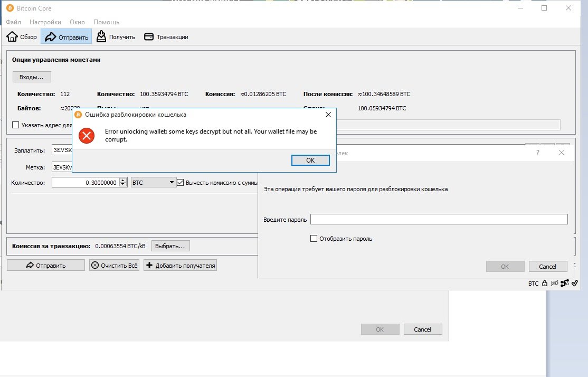Click the crossed-out HD icon in status bar
The height and width of the screenshot is (377, 588).
coord(554,283)
